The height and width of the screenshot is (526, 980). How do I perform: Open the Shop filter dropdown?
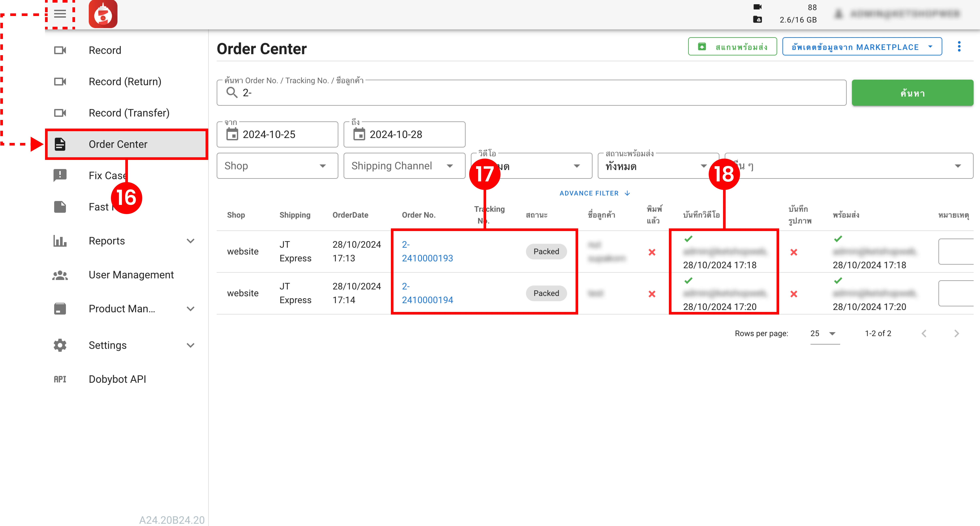(277, 166)
